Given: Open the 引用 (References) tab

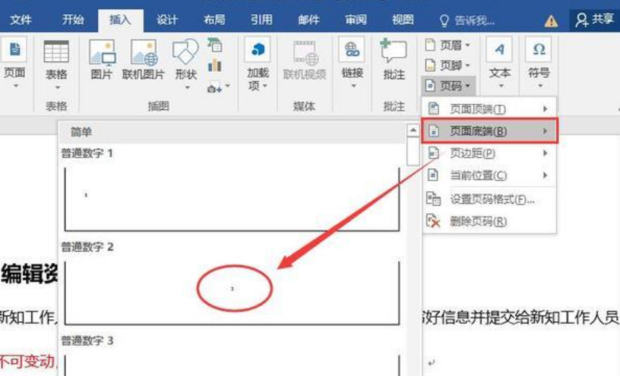Looking at the screenshot, I should [261, 20].
